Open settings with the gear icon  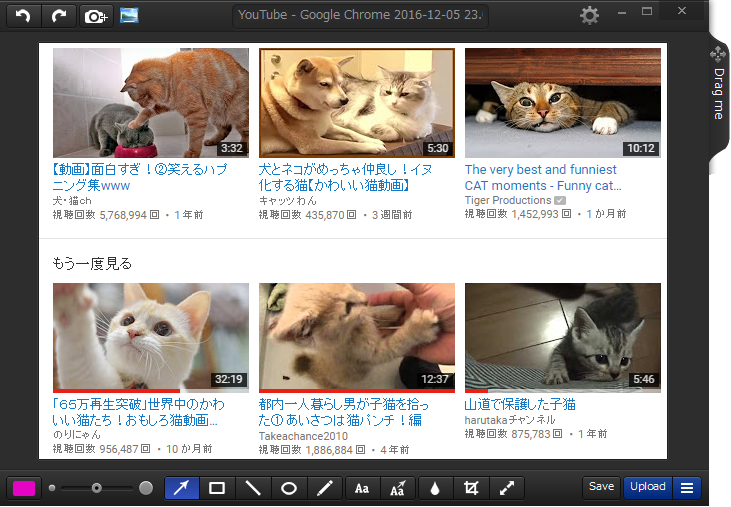pyautogui.click(x=590, y=16)
